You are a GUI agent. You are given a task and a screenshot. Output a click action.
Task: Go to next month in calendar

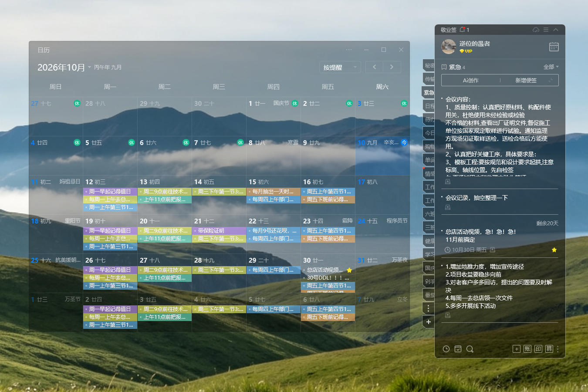[x=392, y=67]
